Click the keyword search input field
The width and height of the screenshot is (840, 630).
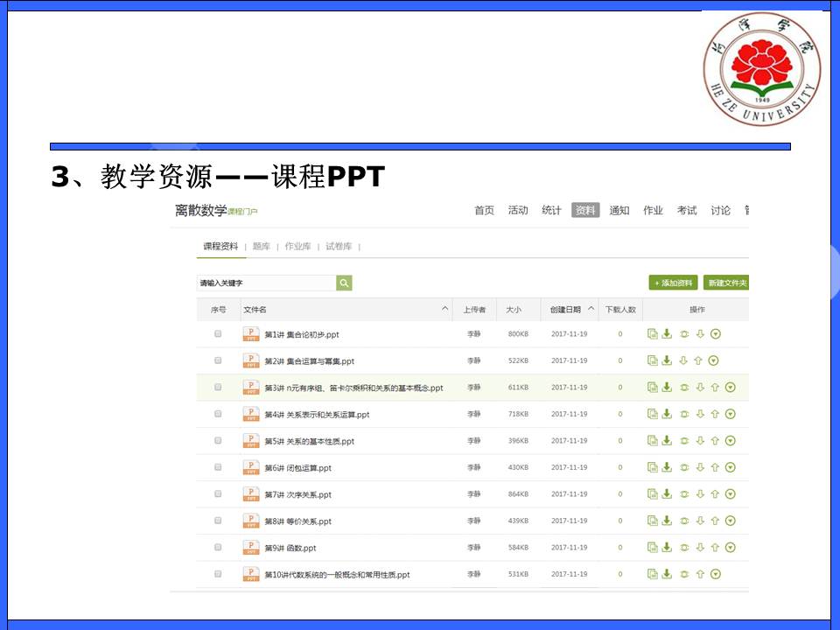tap(266, 283)
